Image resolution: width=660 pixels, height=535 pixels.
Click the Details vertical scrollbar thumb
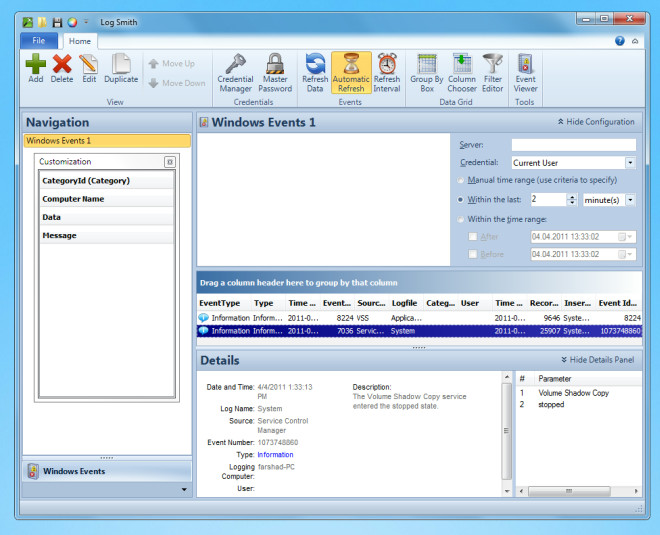pyautogui.click(x=506, y=431)
